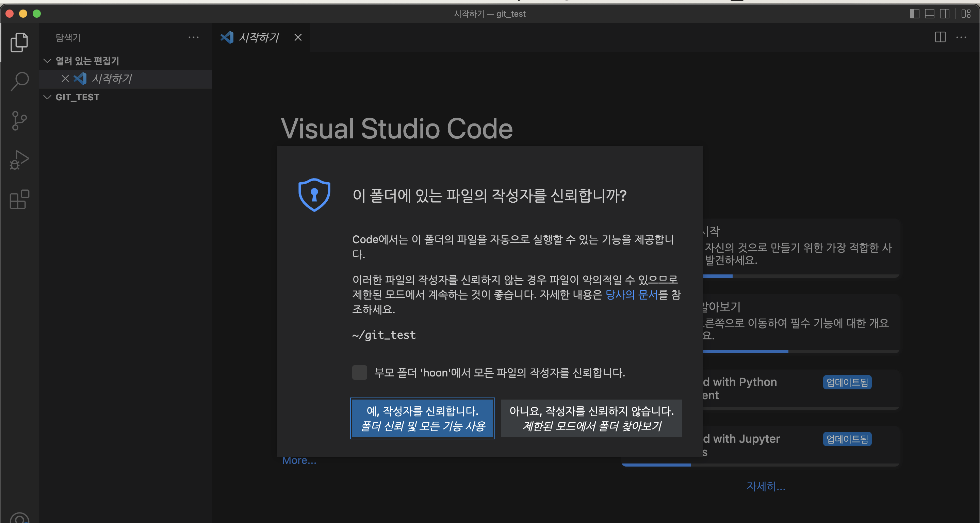Close 시작하기 in open editors list
The image size is (980, 523).
65,79
